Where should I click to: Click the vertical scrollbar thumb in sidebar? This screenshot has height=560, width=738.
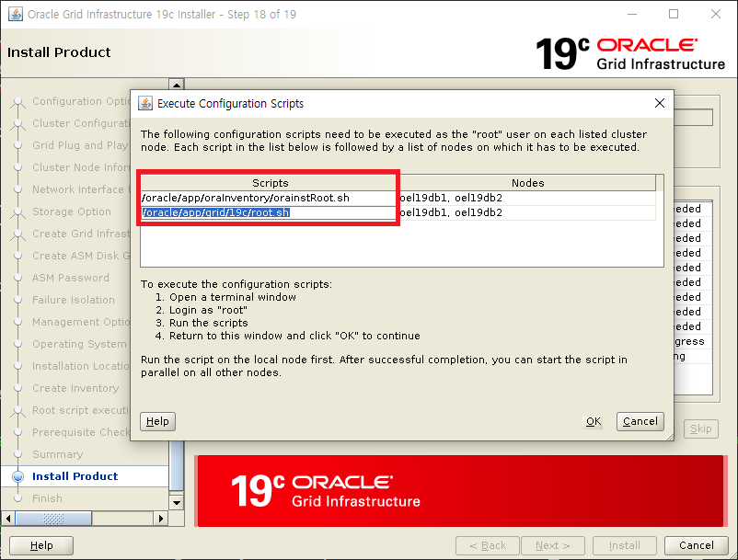point(177,466)
